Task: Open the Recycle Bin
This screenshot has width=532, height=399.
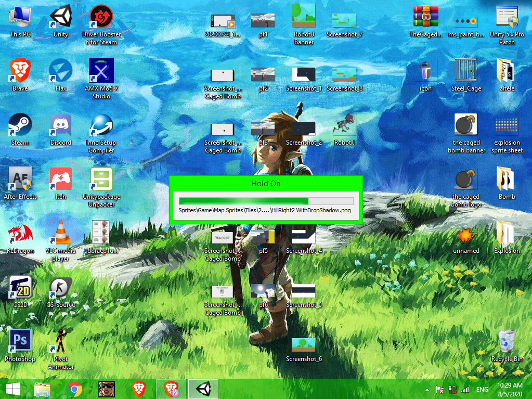Action: tap(507, 346)
